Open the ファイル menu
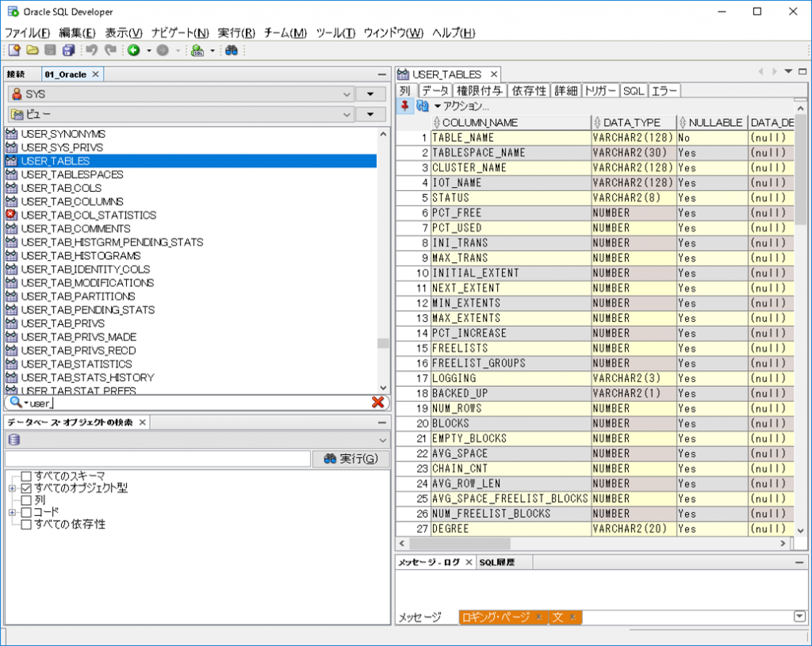The width and height of the screenshot is (812, 646). point(28,33)
